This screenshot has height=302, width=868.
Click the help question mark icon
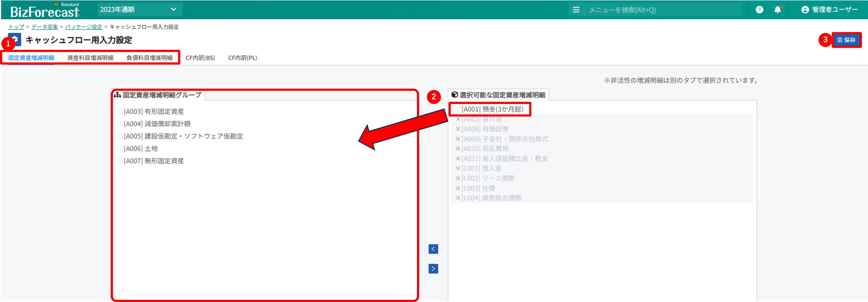coord(759,10)
